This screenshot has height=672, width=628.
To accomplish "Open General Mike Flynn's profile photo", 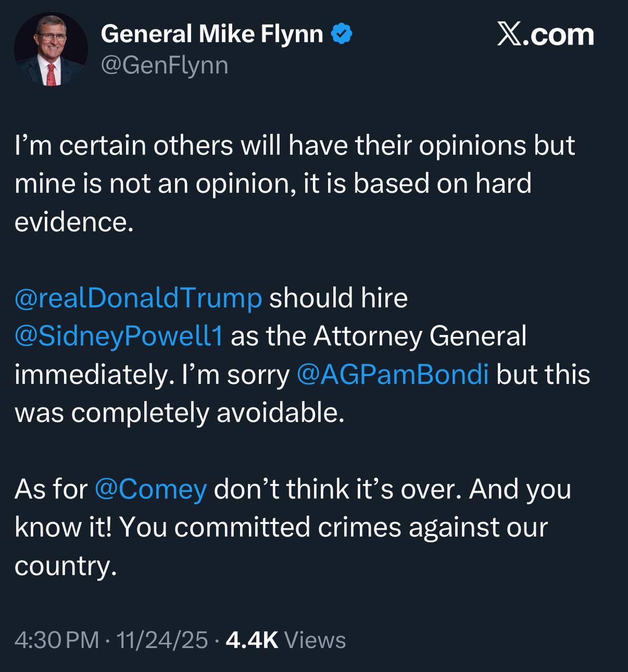I will (x=51, y=49).
